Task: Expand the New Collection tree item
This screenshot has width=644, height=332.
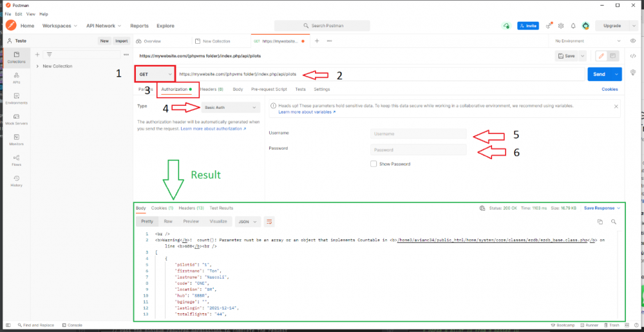Action: [38, 66]
